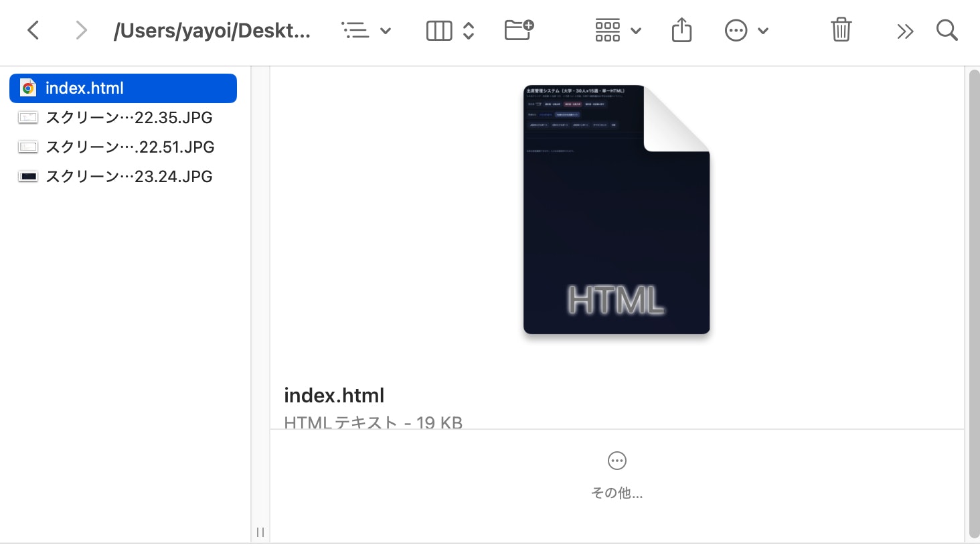Open search with the magnifying glass icon
This screenshot has height=549, width=980.
coord(947,30)
